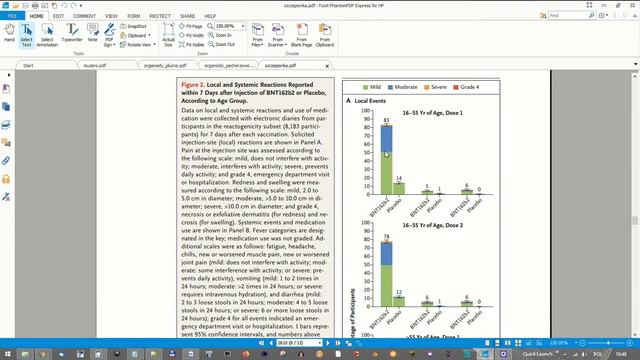The width and height of the screenshot is (640, 360).
Task: Switch to the PROTECT ribbon tab
Action: coord(160,16)
